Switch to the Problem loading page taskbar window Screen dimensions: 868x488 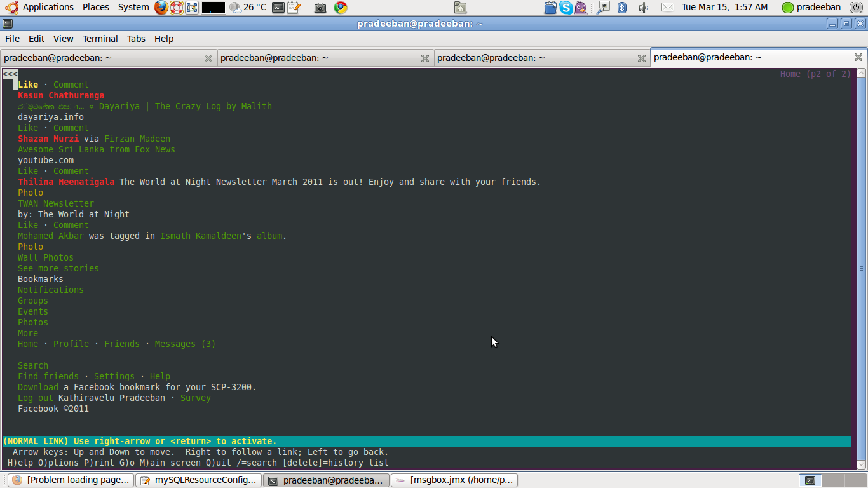point(71,480)
